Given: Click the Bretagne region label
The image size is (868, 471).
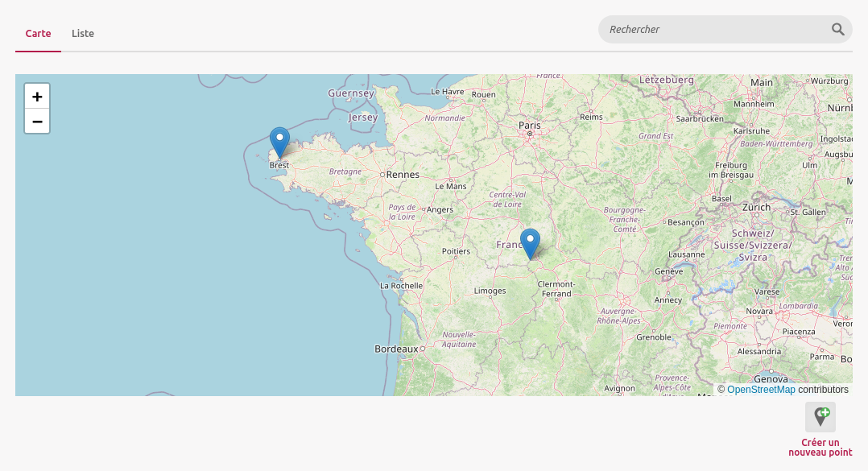Looking at the screenshot, I should pyautogui.click(x=345, y=171).
